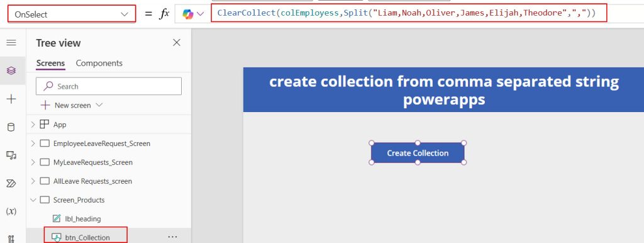Click the Create Collection button on canvas
This screenshot has width=644, height=243.
[x=418, y=153]
